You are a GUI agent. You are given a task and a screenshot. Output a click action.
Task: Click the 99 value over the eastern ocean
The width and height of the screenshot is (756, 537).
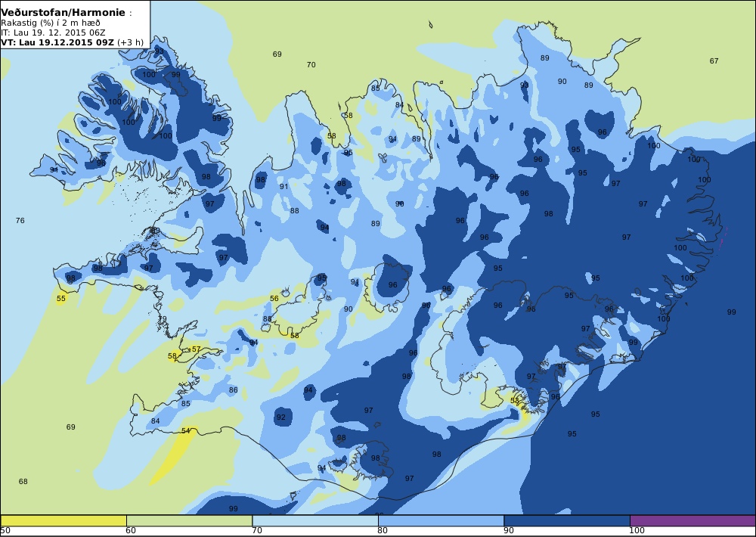pos(731,312)
